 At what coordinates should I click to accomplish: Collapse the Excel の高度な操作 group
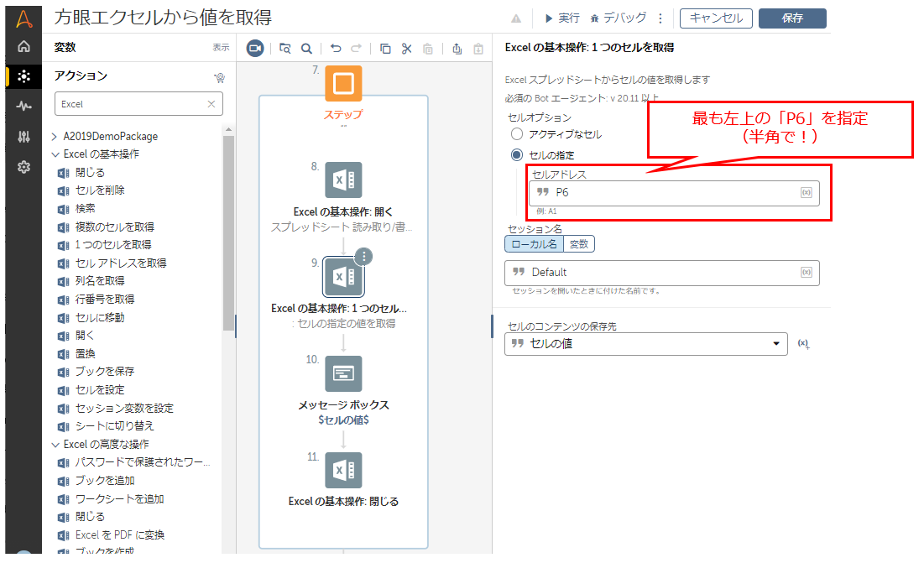(x=55, y=445)
